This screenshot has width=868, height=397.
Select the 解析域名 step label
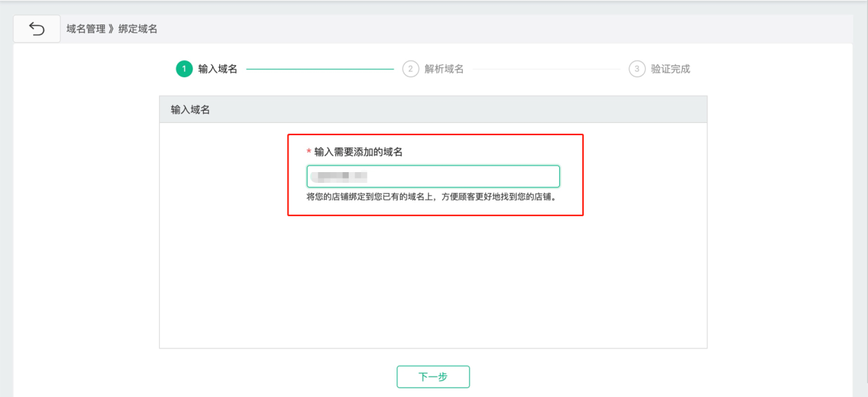[444, 69]
